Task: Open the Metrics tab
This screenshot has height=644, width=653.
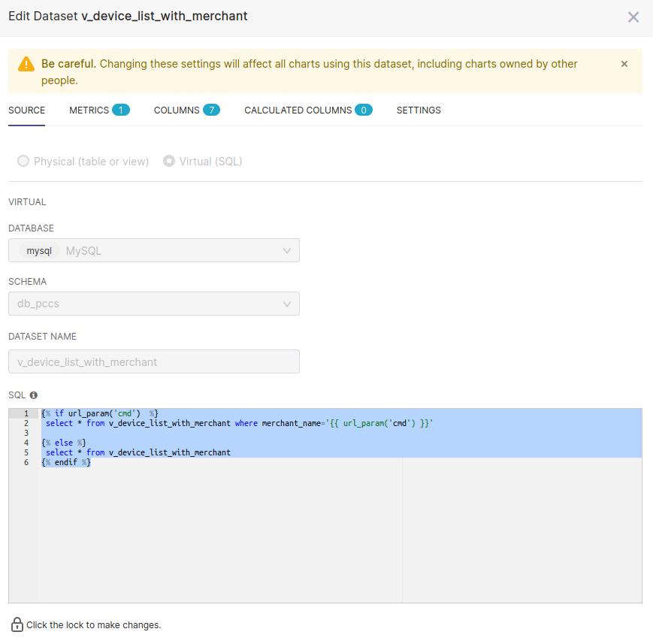Action: click(x=89, y=110)
